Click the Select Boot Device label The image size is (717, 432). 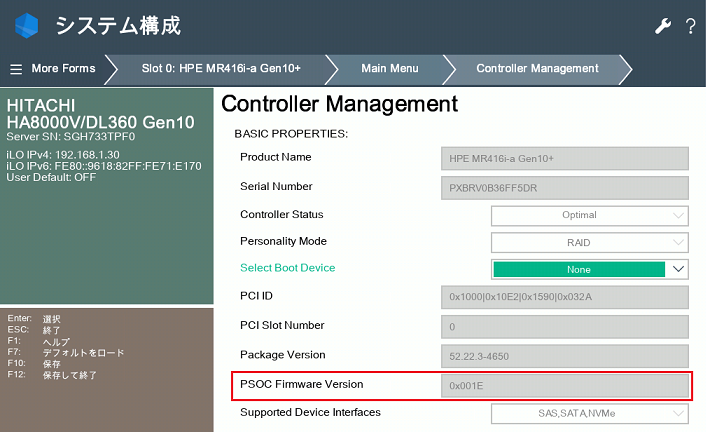pos(288,268)
